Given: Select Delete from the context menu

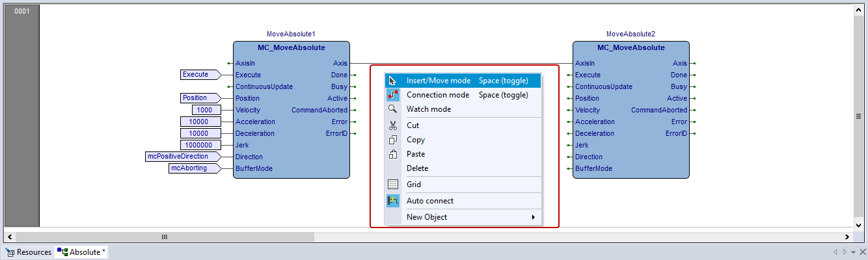Looking at the screenshot, I should (x=417, y=168).
